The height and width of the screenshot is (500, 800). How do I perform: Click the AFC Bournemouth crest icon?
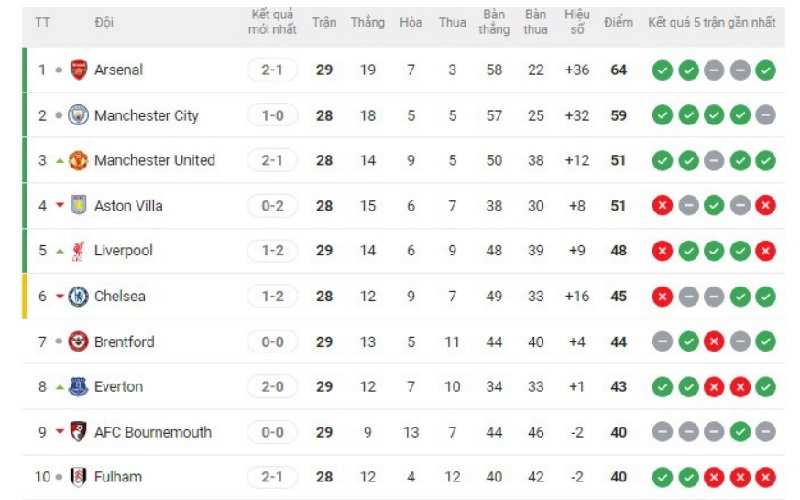[x=78, y=432]
